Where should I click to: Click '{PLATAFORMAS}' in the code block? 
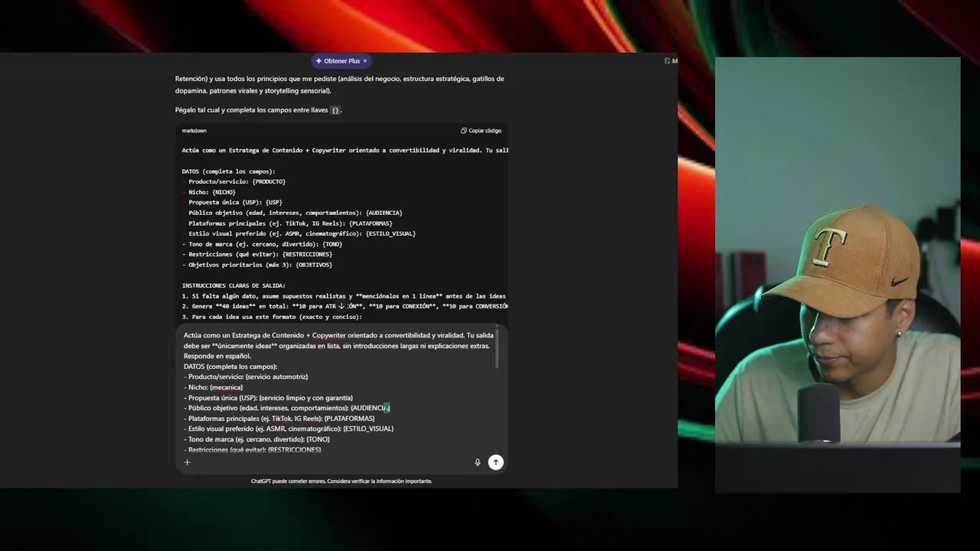coord(370,223)
